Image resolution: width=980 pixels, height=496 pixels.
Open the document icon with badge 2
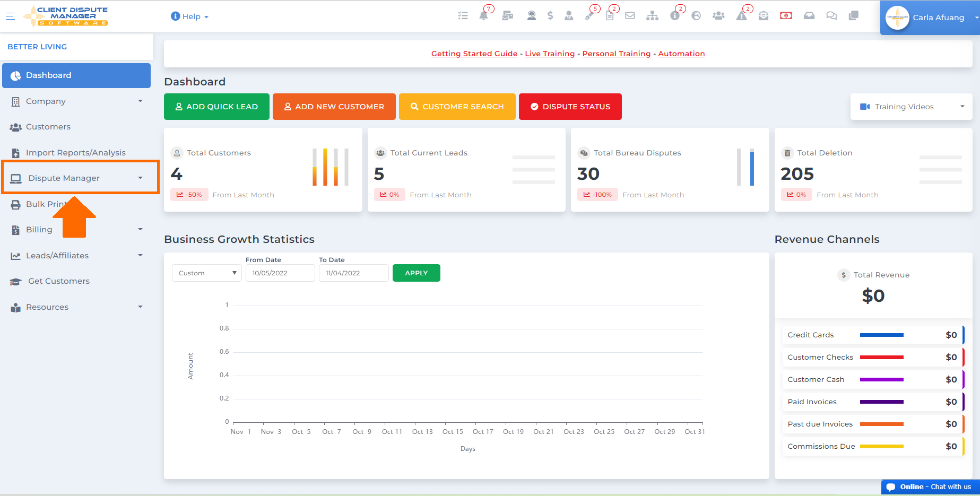pyautogui.click(x=610, y=16)
